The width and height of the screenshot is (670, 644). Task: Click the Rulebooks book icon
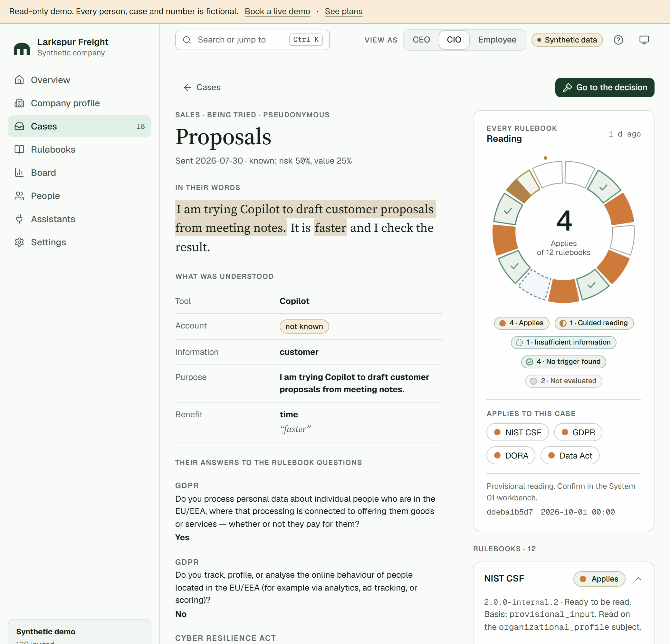[x=19, y=150]
